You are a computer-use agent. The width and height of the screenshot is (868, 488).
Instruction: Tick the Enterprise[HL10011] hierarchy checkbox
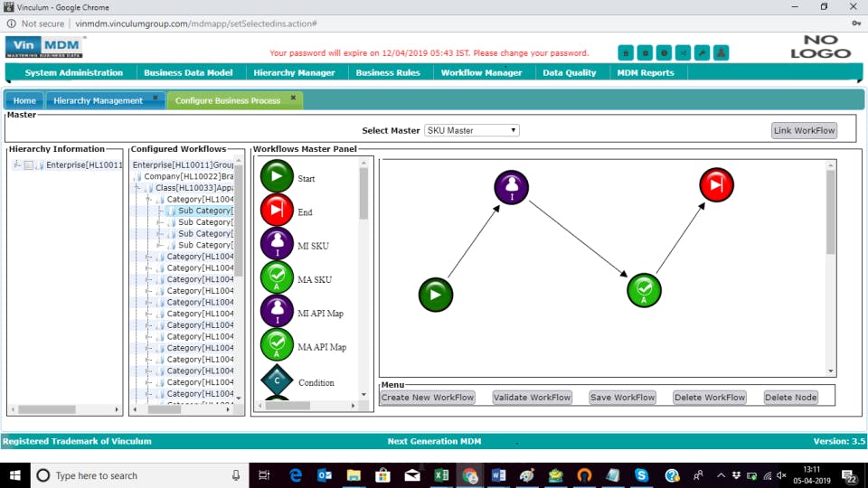pyautogui.click(x=29, y=164)
